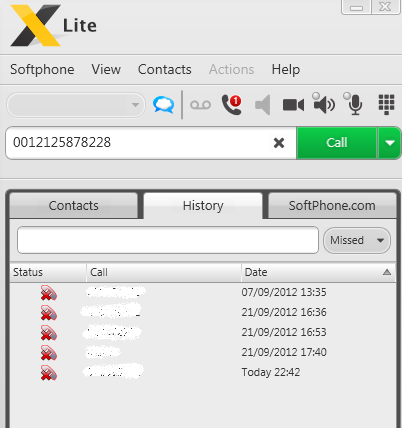This screenshot has height=428, width=402.
Task: Start video with the camera icon
Action: point(293,105)
